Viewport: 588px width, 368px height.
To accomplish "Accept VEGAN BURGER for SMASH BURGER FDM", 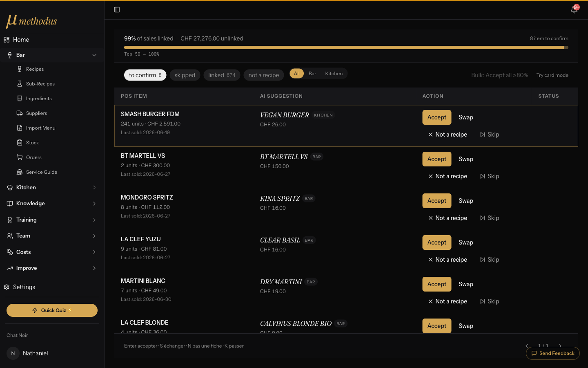I will (437, 117).
